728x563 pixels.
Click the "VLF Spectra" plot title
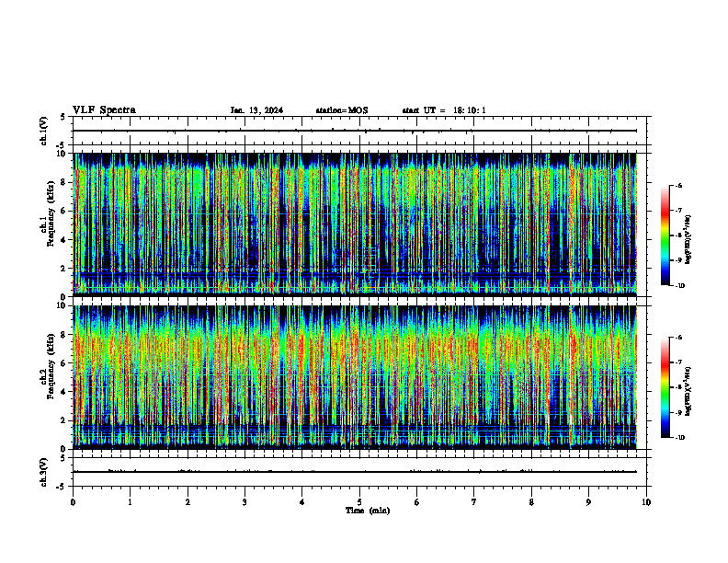(104, 110)
